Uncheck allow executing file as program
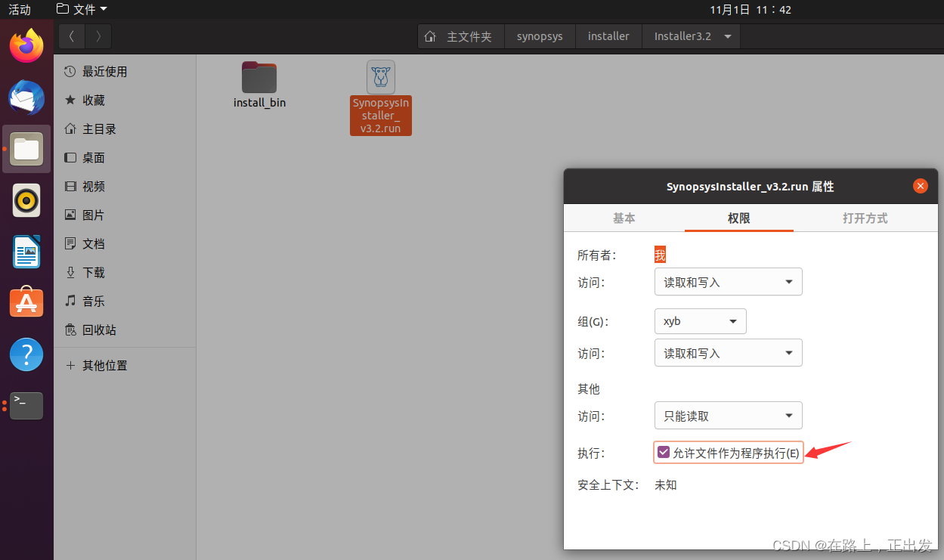This screenshot has height=560, width=944. tap(664, 453)
